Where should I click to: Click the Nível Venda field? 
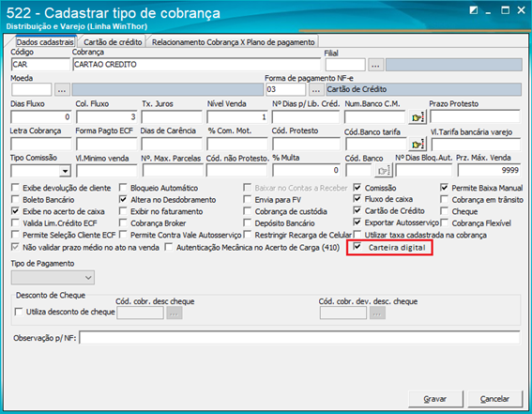coord(237,117)
